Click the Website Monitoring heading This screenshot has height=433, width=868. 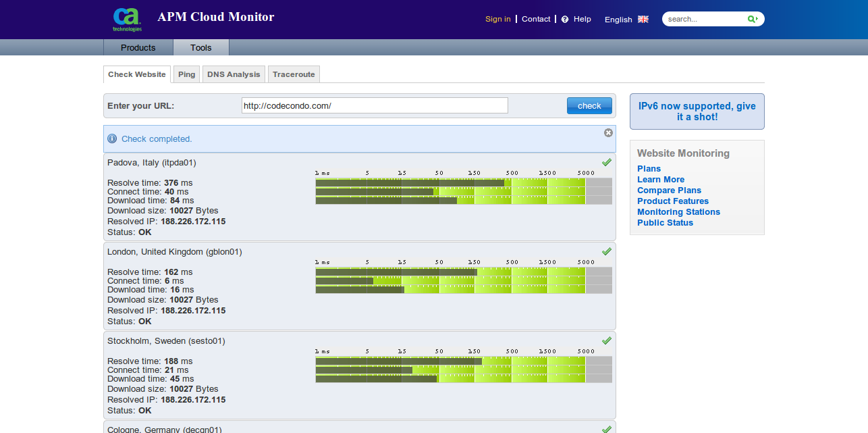point(683,153)
